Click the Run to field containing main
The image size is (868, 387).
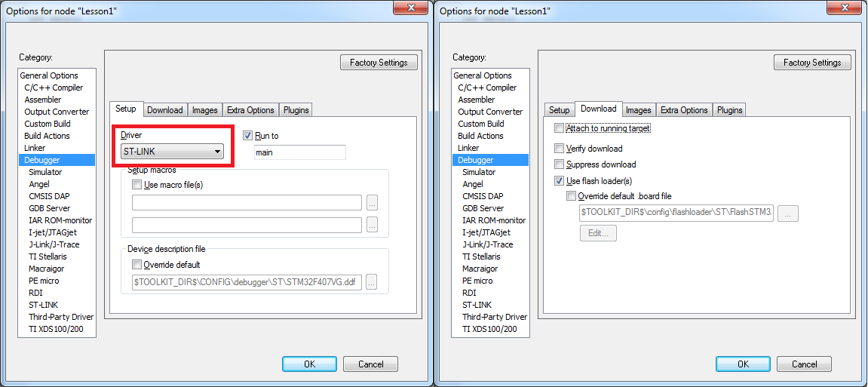click(300, 152)
